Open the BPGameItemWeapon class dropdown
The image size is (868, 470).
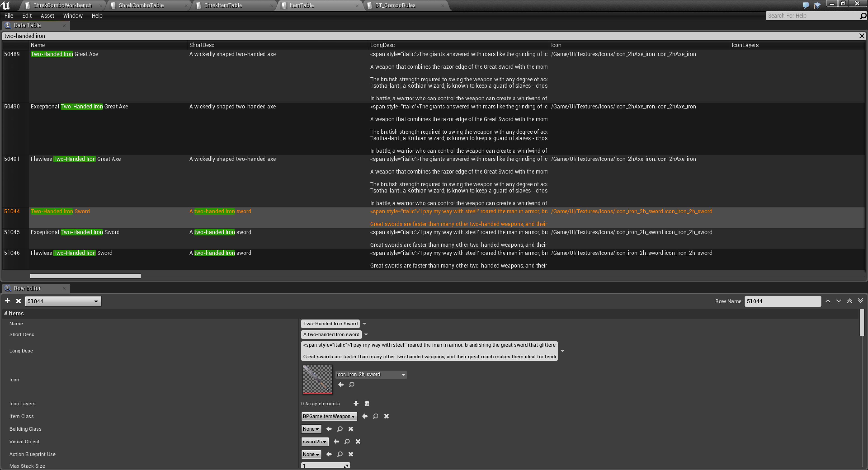(x=328, y=416)
